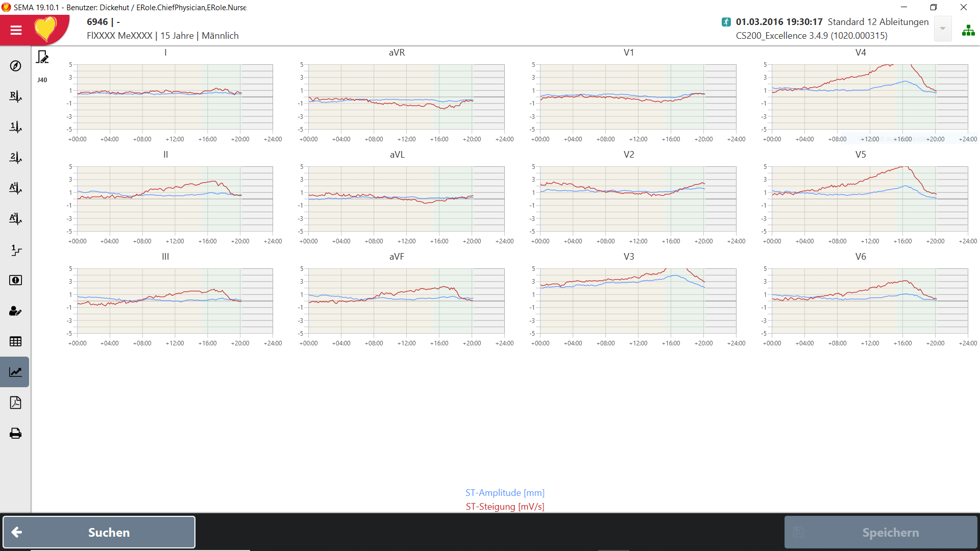980x551 pixels.
Task: Expand the lead configuration dropdown arrow
Action: coord(943,29)
